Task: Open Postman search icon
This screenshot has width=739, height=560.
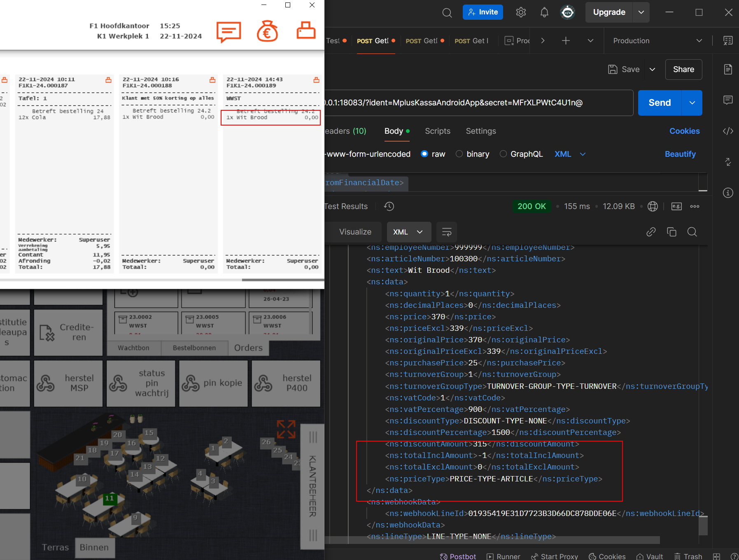Action: point(447,13)
